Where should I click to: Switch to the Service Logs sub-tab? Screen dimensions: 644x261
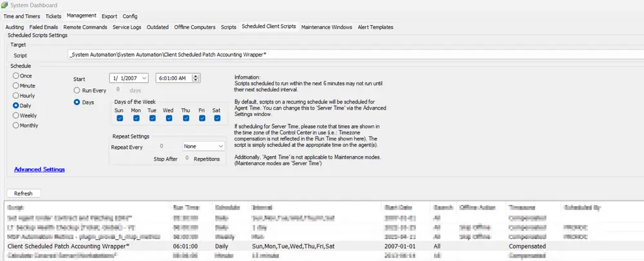pos(127,27)
